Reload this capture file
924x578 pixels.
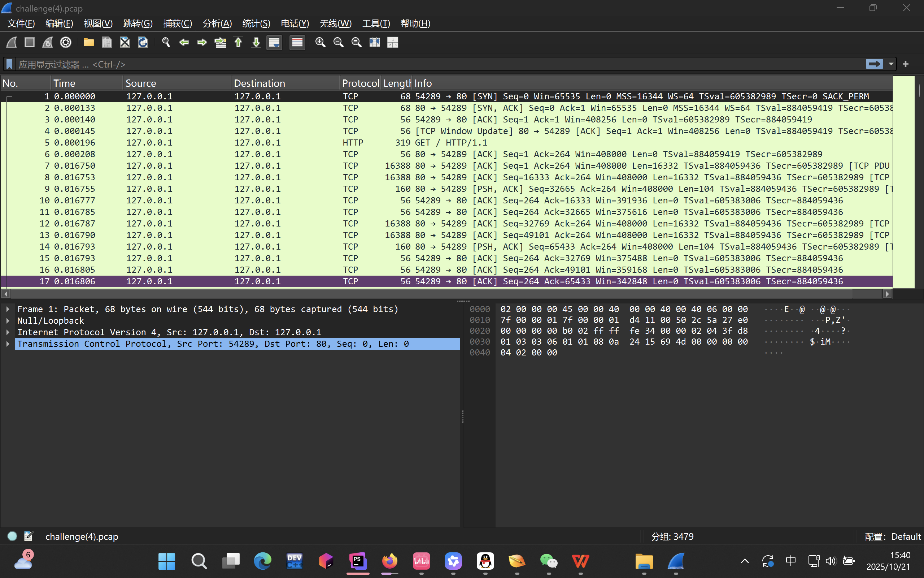143,42
